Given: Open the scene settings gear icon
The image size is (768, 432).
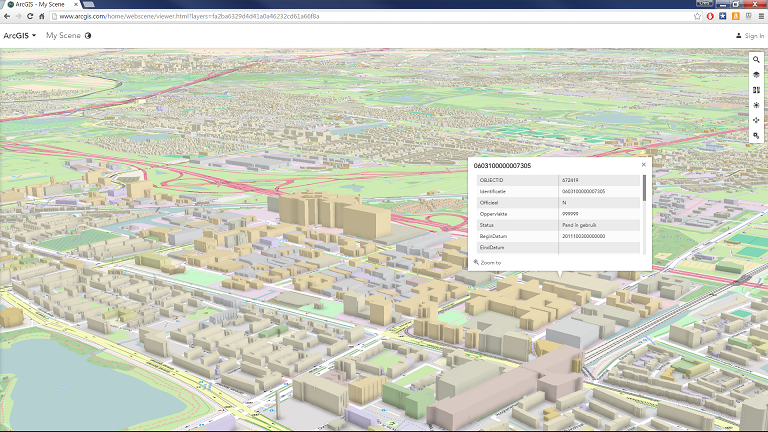Looking at the screenshot, I should (757, 135).
